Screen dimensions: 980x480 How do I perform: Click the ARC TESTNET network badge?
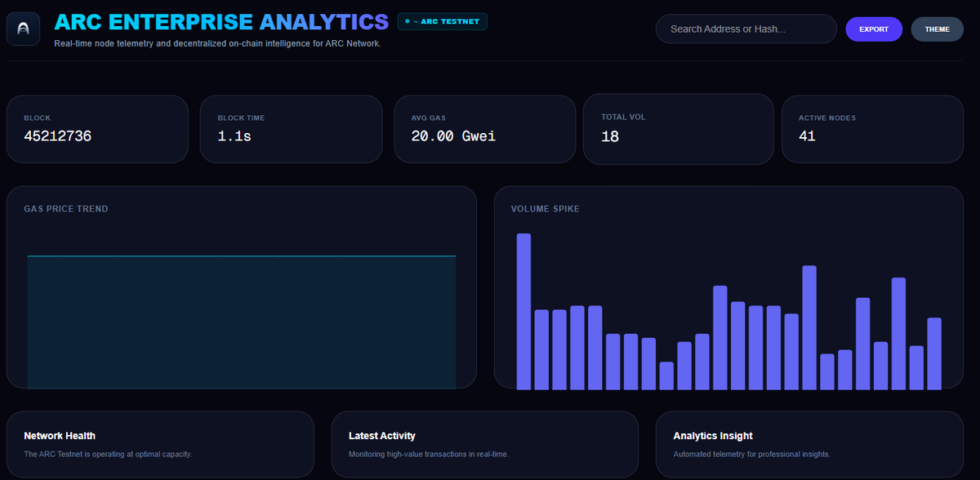[x=443, y=21]
